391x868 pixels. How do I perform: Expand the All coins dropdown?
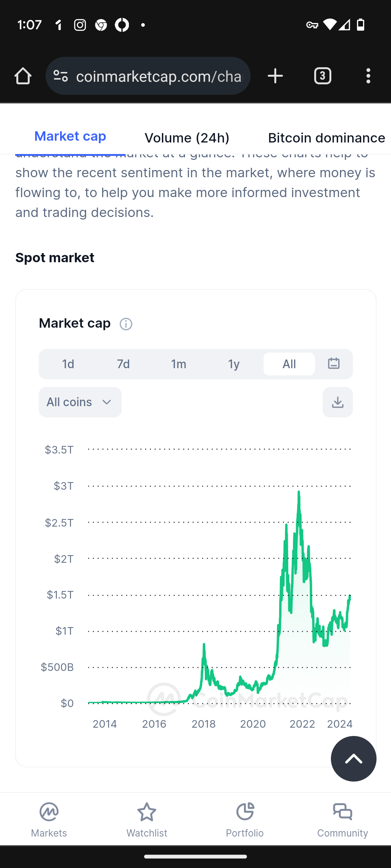coord(80,402)
